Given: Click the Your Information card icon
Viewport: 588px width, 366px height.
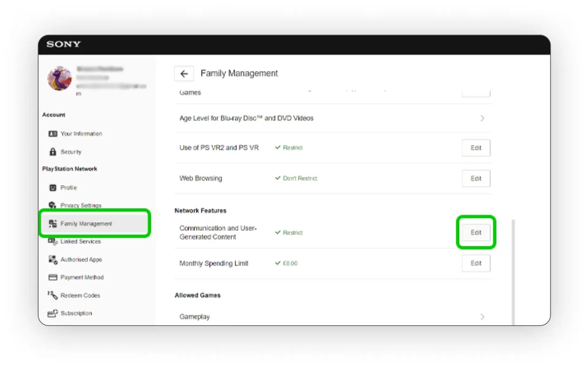Looking at the screenshot, I should [53, 134].
